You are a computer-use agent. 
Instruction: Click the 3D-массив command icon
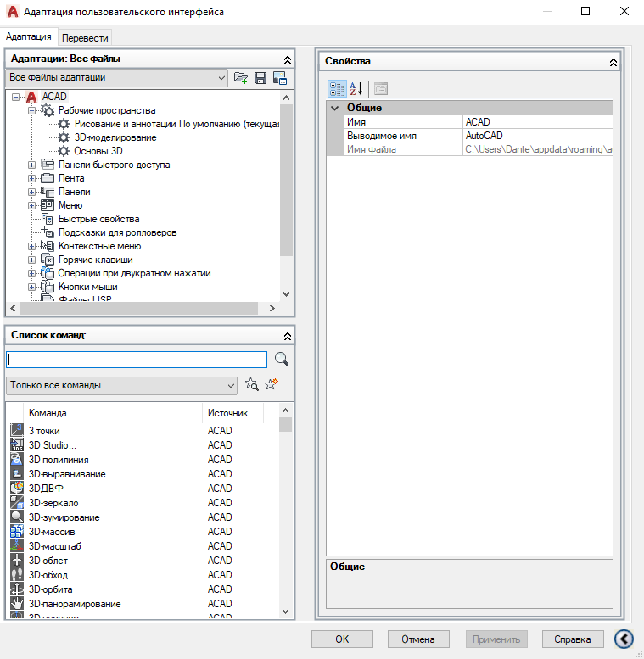(x=17, y=531)
